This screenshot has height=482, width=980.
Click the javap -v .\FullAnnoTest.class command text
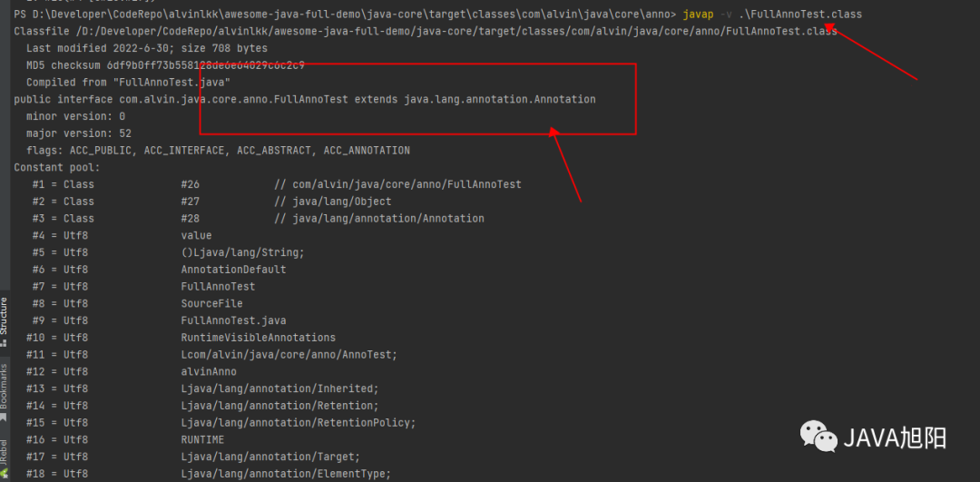pos(774,14)
